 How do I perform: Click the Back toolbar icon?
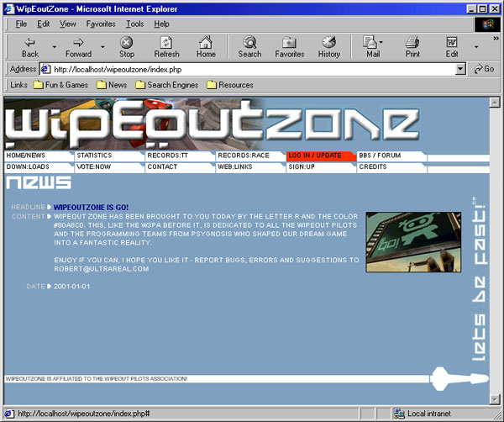30,47
